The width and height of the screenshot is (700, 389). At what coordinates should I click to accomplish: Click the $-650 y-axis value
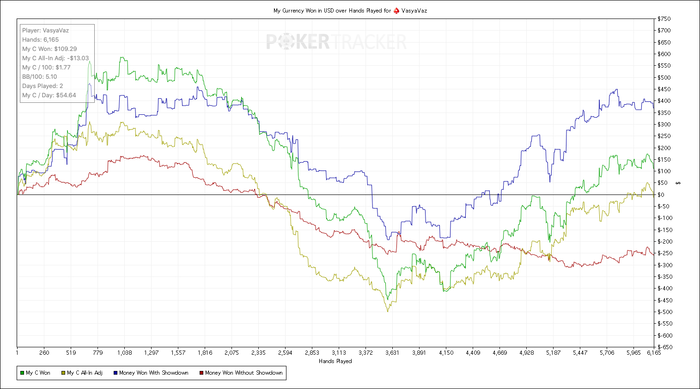pos(665,347)
